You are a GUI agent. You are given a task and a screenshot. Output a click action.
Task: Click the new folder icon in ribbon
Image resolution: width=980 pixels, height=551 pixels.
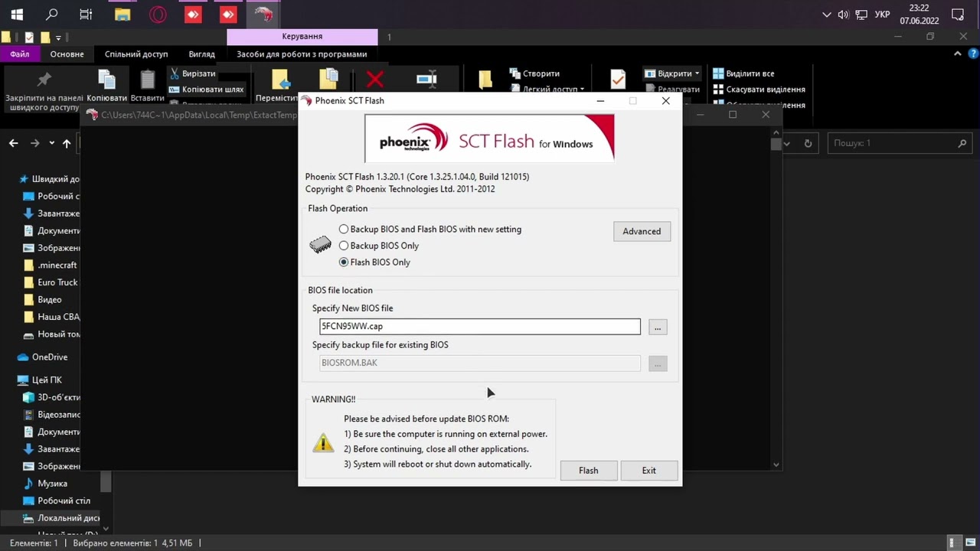(x=485, y=80)
